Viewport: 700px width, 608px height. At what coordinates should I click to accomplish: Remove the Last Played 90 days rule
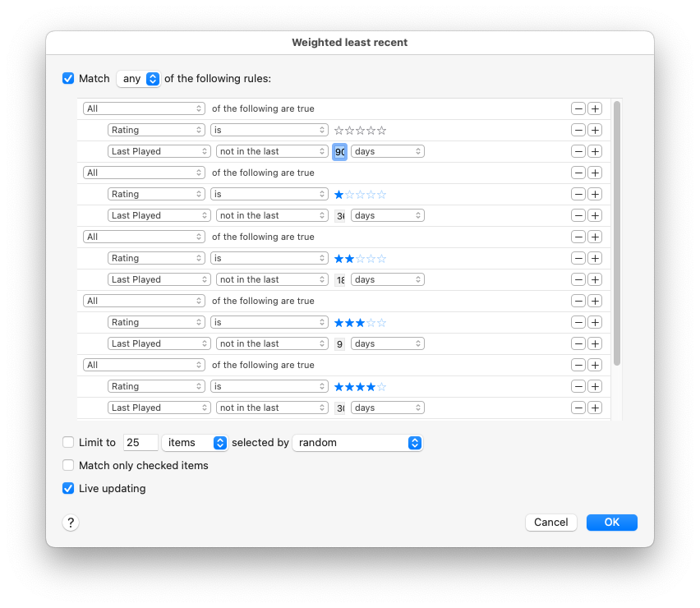coord(578,151)
